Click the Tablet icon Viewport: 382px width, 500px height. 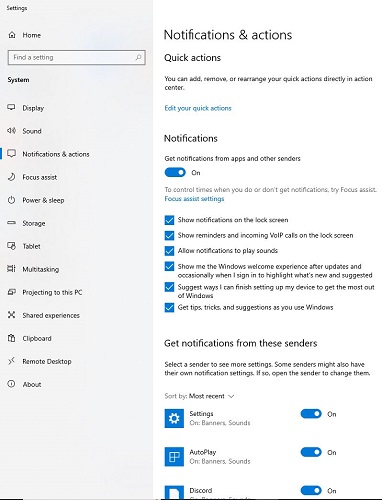tap(12, 246)
